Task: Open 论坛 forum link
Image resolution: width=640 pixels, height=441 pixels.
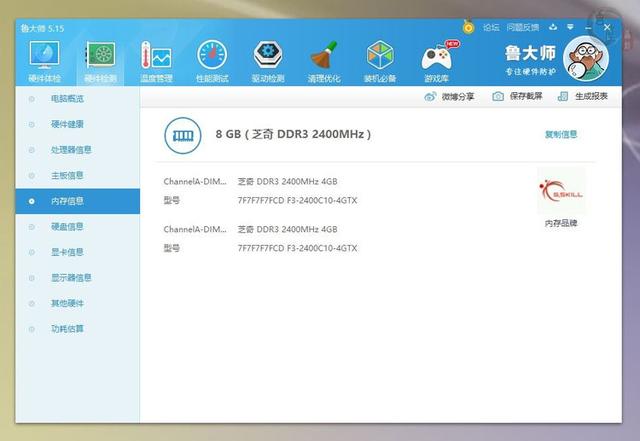Action: (x=491, y=27)
